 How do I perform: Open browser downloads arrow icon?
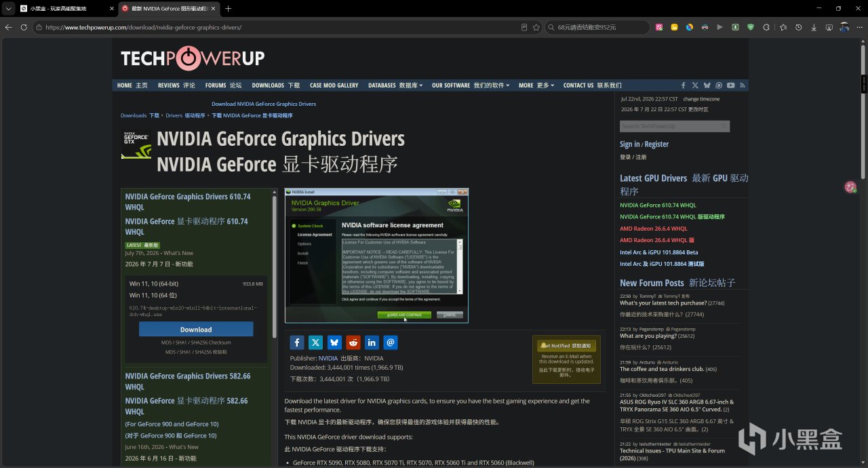813,27
